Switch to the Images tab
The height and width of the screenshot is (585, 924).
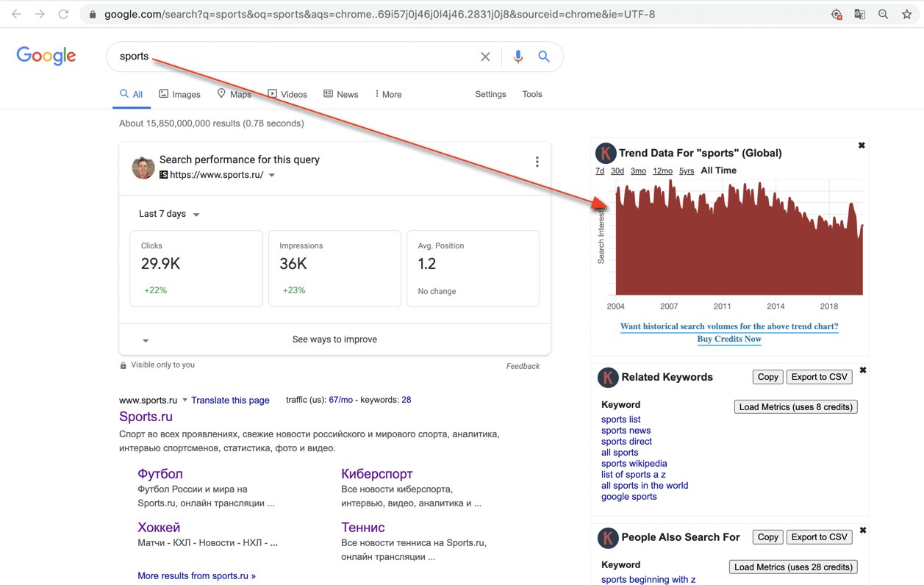(x=180, y=94)
